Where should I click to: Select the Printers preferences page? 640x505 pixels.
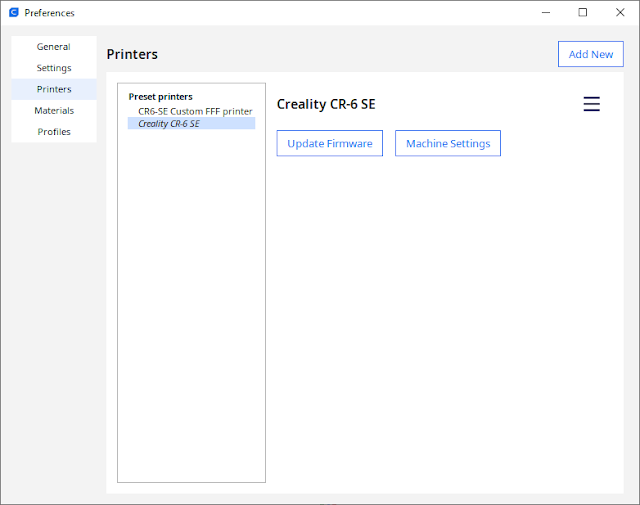(54, 89)
